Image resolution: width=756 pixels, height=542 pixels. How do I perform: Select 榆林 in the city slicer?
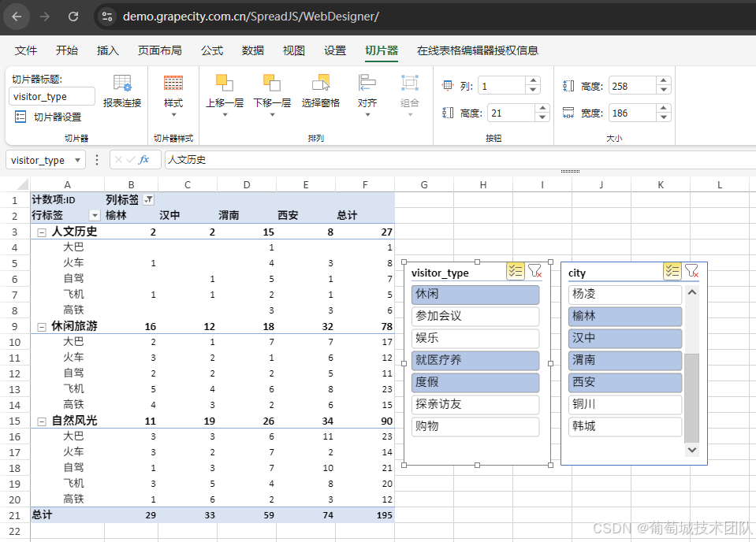pos(625,317)
